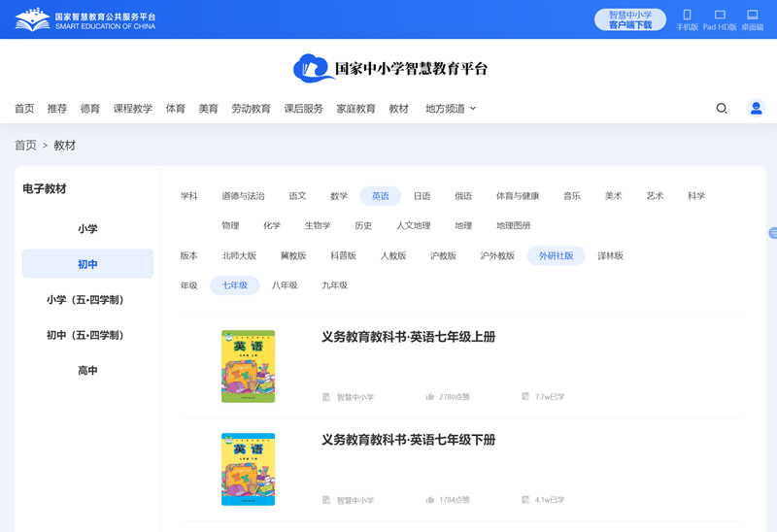This screenshot has width=777, height=532.
Task: Filter subject by 美术
Action: (x=614, y=196)
